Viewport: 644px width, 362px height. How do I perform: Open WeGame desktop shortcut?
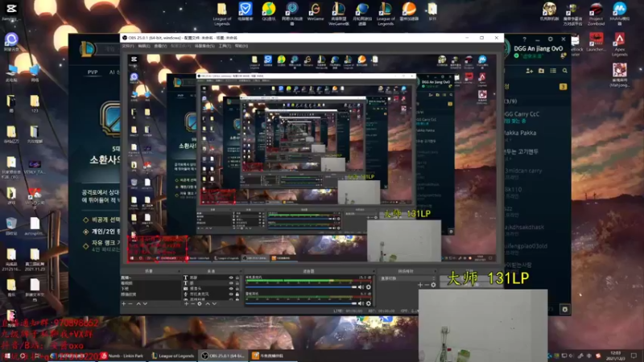[x=316, y=11]
